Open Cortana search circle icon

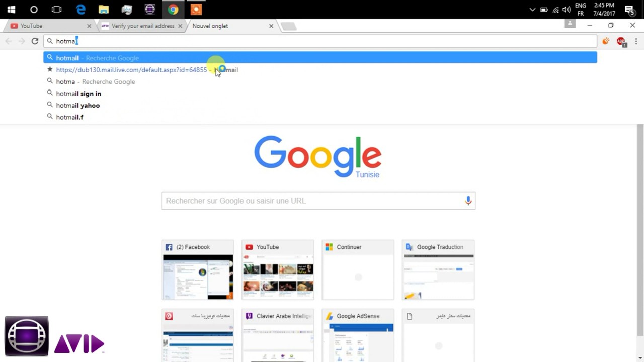point(34,9)
